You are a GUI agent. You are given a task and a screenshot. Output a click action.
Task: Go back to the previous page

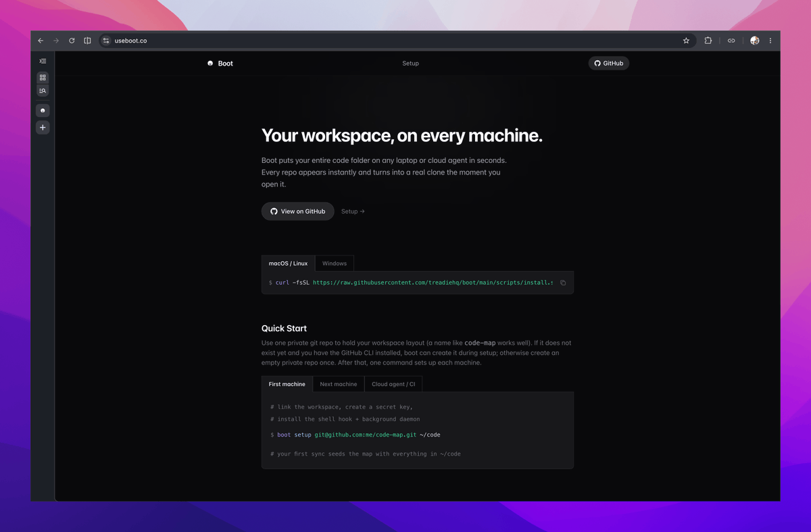point(41,41)
